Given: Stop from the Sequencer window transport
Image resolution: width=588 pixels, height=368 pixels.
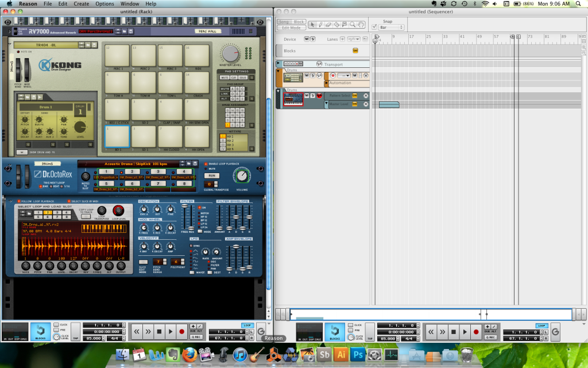Looking at the screenshot, I should (454, 332).
